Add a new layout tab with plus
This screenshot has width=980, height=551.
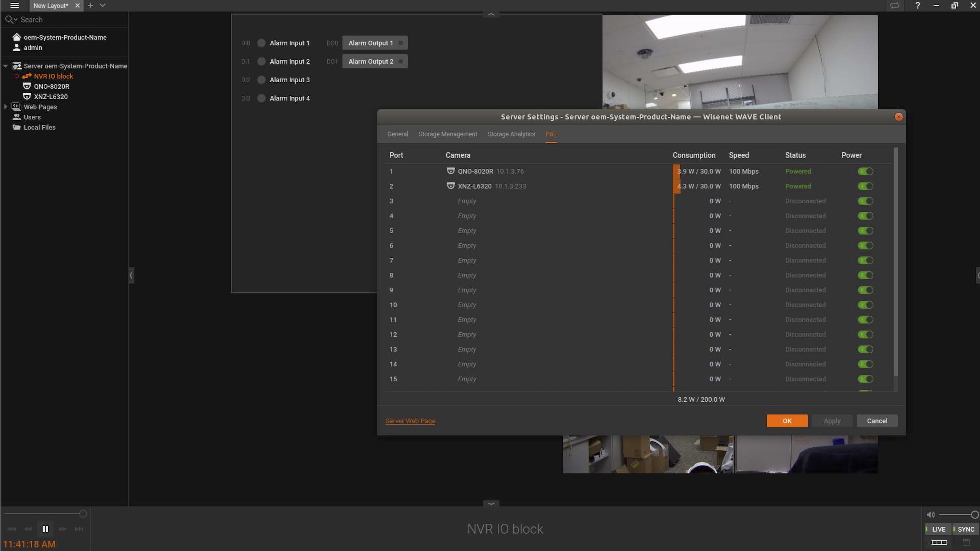tap(90, 5)
